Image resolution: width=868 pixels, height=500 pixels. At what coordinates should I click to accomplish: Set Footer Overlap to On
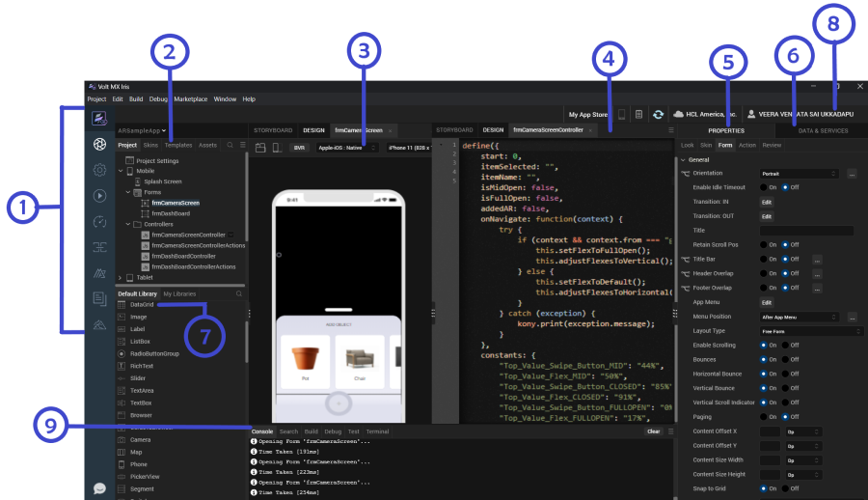point(764,288)
